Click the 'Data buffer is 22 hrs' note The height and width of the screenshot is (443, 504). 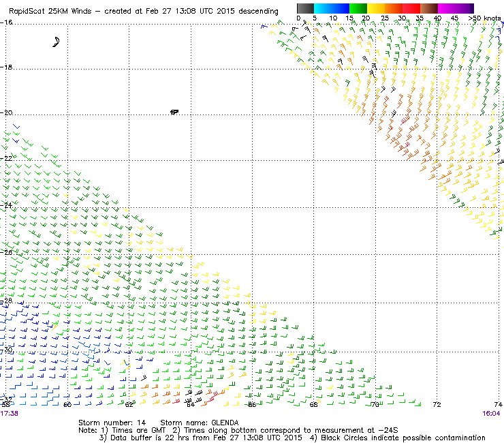pos(200,438)
